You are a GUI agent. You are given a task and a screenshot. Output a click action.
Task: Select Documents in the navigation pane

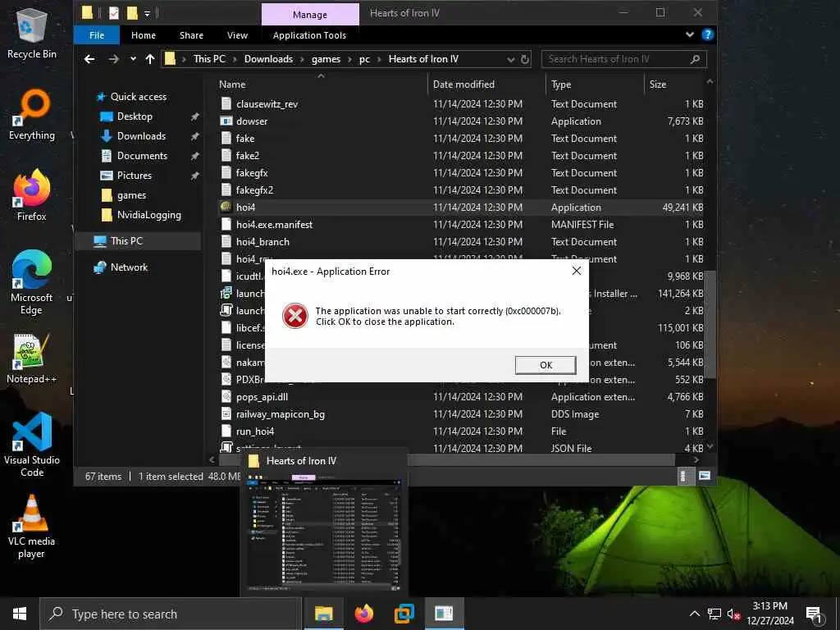(x=142, y=156)
